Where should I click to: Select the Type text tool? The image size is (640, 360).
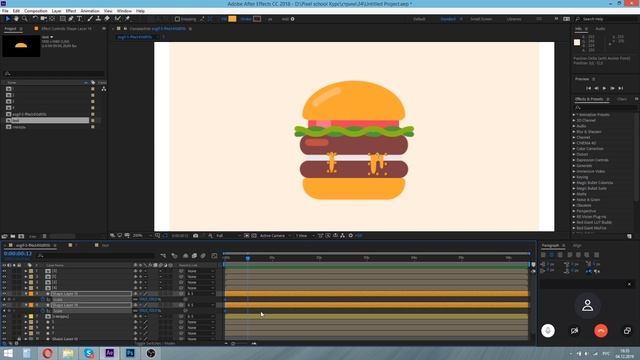tap(80, 19)
